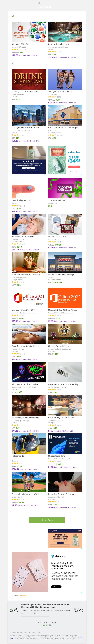Open the Groupon Merchant footer link

[16, 633]
